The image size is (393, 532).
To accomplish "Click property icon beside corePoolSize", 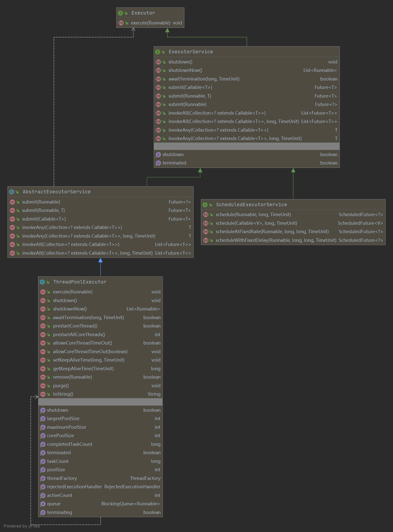I will click(43, 436).
